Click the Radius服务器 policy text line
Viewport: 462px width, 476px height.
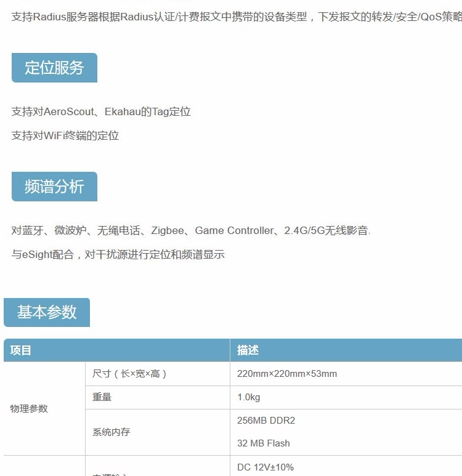[234, 17]
